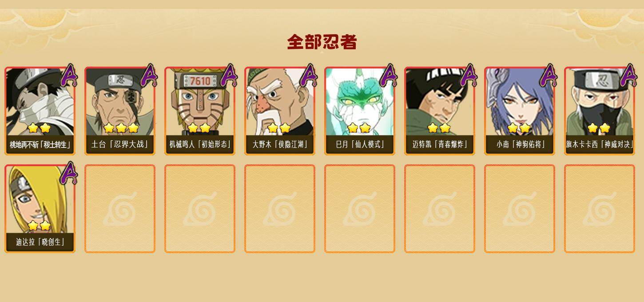
Task: Pick the 小南「神驹佑将」 ninja portrait
Action: [520, 111]
